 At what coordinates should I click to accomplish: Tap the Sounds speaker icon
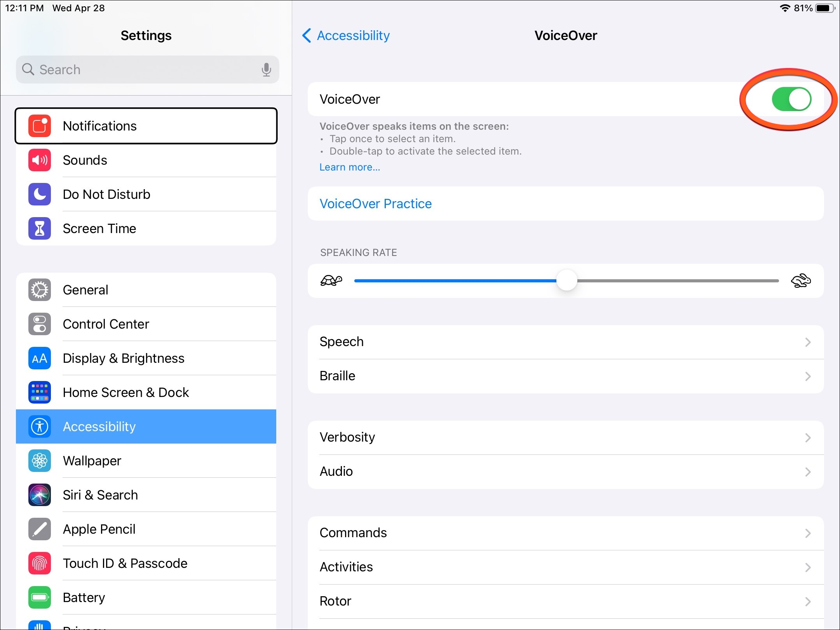pyautogui.click(x=40, y=160)
